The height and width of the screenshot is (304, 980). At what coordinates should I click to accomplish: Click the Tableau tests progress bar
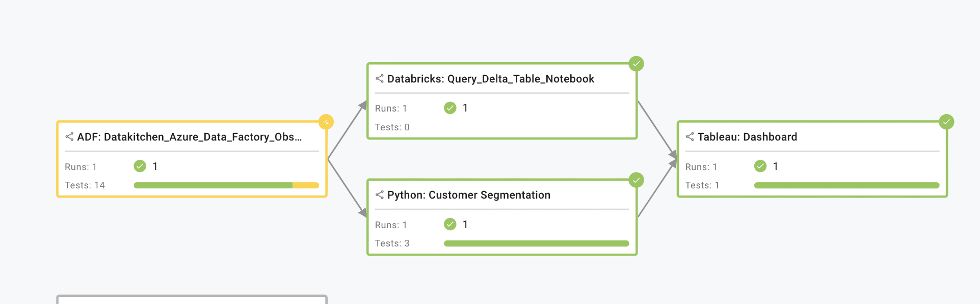(846, 185)
